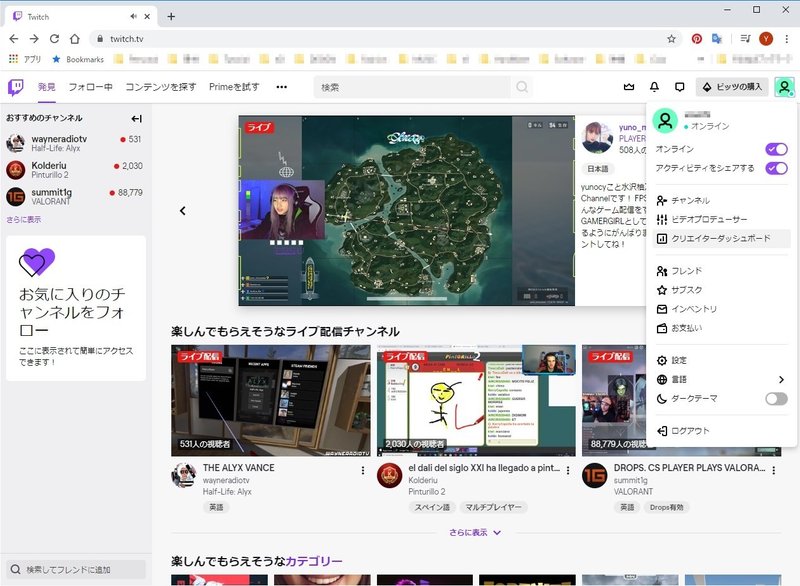
Task: Open お支払い in user menu
Action: pos(721,328)
